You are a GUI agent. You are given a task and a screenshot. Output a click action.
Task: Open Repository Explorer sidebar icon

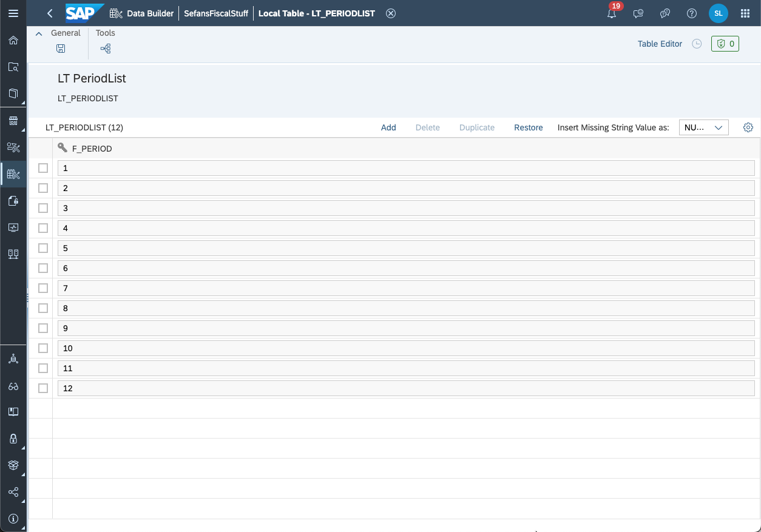(x=13, y=67)
